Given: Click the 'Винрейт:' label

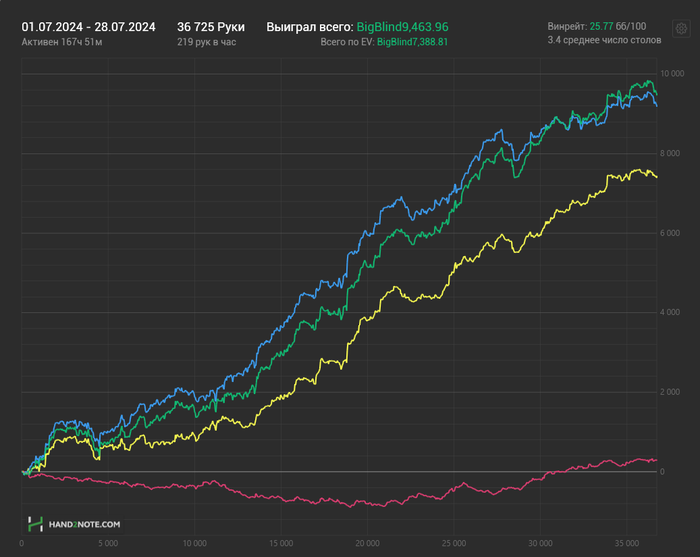Looking at the screenshot, I should 567,26.
